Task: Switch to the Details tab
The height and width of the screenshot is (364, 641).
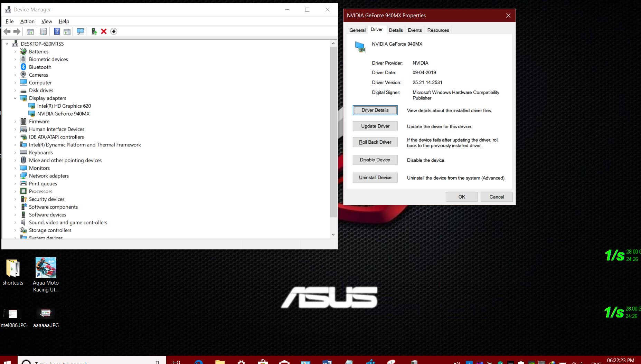Action: tap(396, 30)
